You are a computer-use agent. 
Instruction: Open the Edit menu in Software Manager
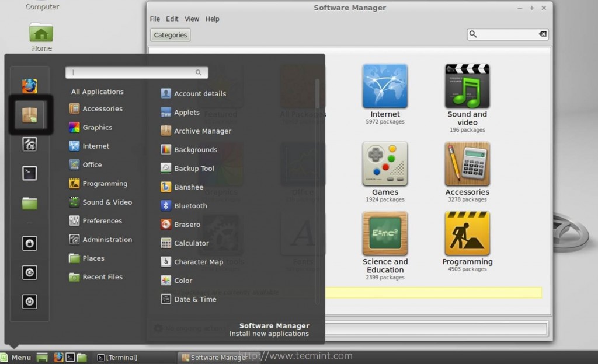172,19
